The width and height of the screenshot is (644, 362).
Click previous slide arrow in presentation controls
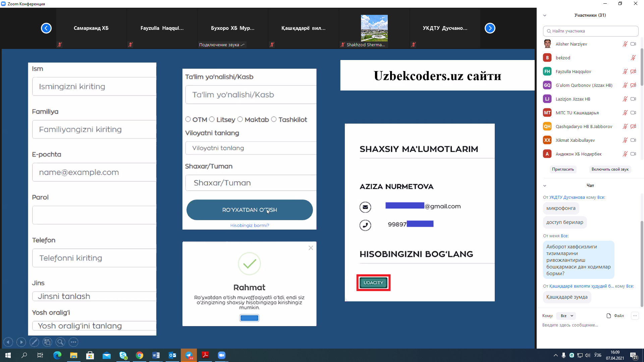8,342
